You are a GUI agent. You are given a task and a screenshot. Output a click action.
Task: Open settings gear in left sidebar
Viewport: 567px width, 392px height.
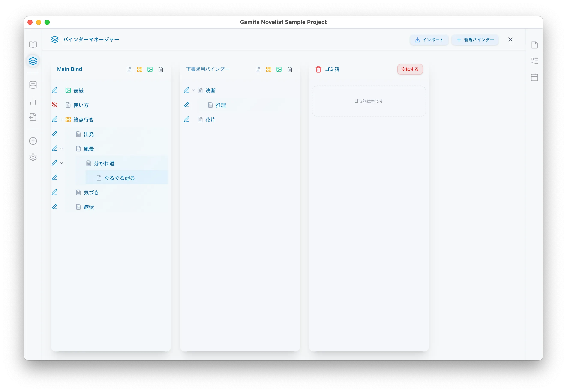33,157
